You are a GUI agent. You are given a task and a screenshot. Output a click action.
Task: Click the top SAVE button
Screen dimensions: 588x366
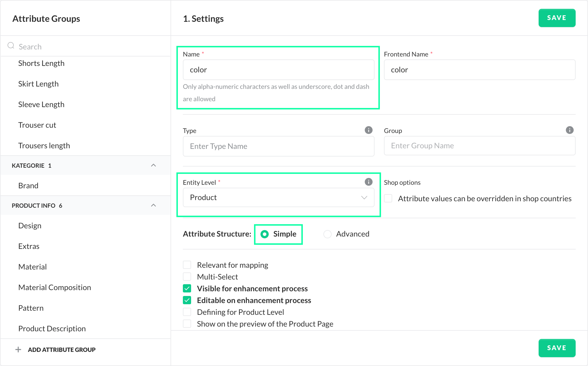557,18
